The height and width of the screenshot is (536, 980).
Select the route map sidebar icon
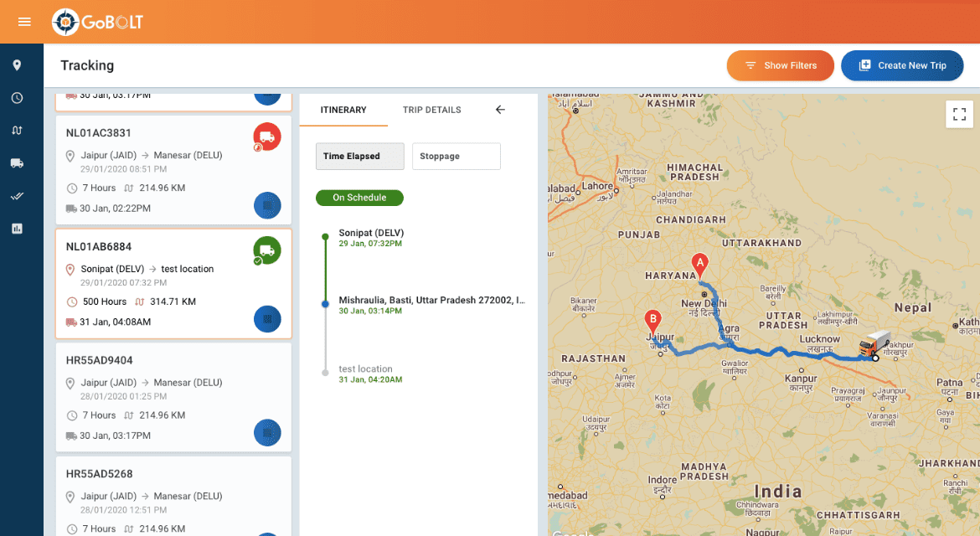pos(17,131)
